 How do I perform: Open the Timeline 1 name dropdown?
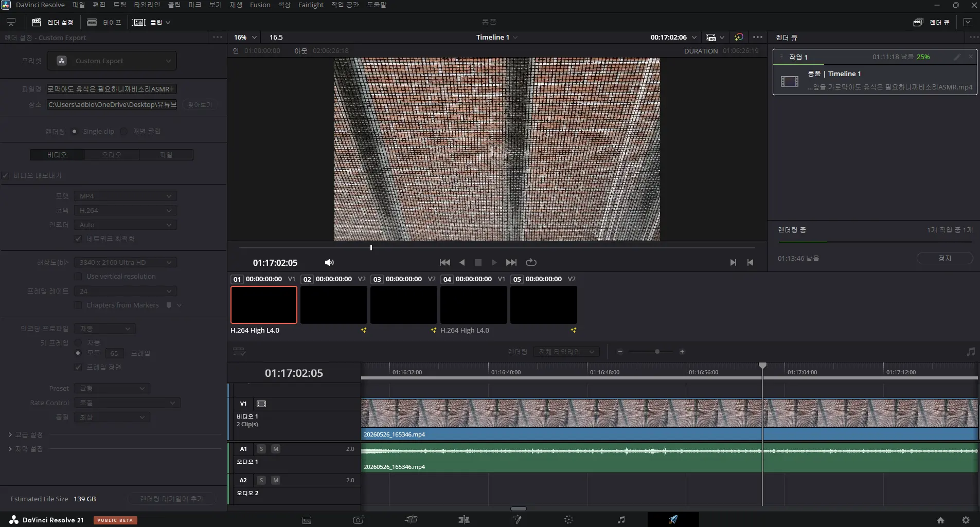point(497,37)
